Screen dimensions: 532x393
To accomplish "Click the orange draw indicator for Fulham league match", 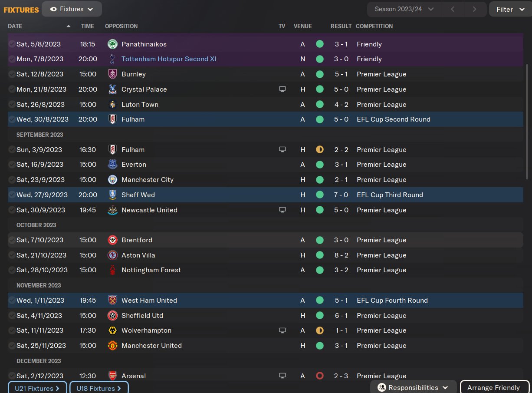I will click(x=320, y=149).
